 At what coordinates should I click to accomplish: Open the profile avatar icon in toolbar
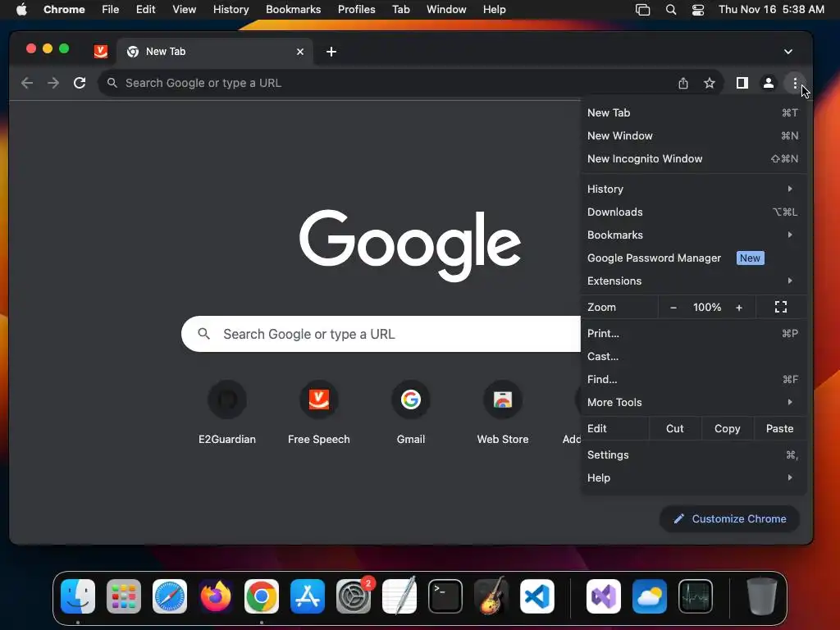[x=768, y=83]
